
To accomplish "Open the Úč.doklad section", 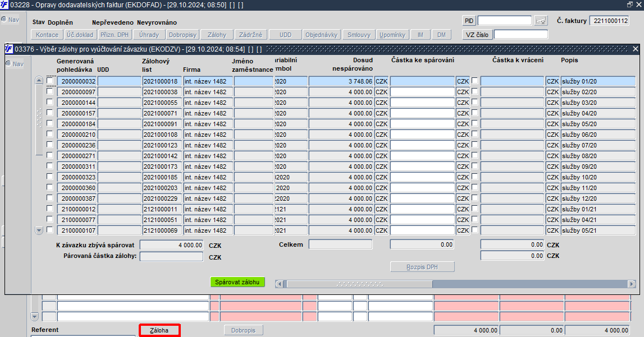I will tap(80, 35).
